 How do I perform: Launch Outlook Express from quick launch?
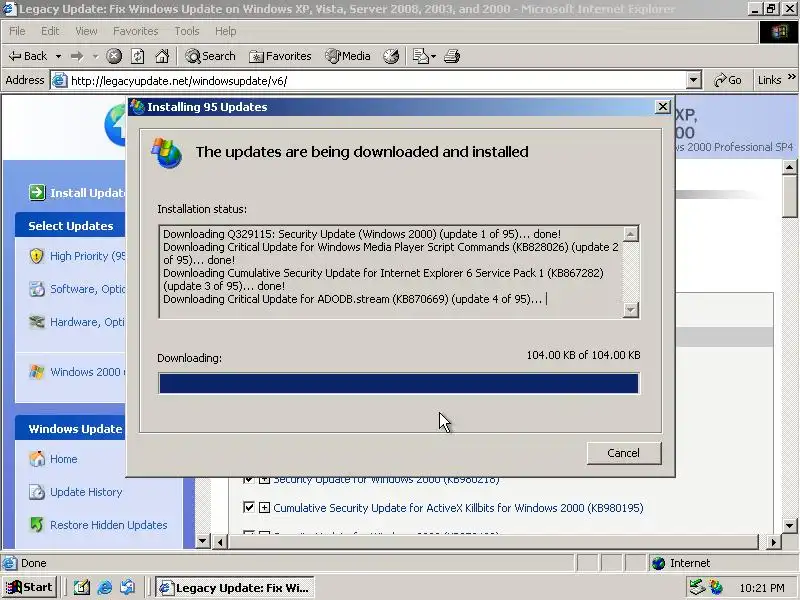click(x=128, y=588)
